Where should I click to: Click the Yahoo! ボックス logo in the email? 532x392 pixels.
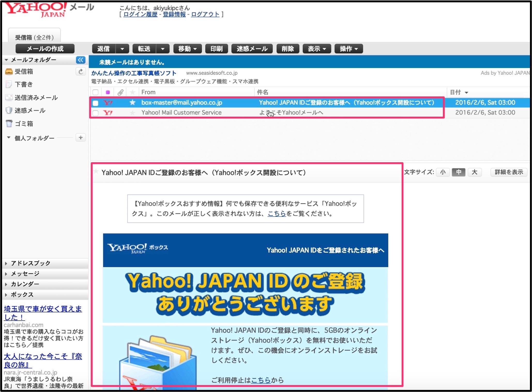[138, 248]
